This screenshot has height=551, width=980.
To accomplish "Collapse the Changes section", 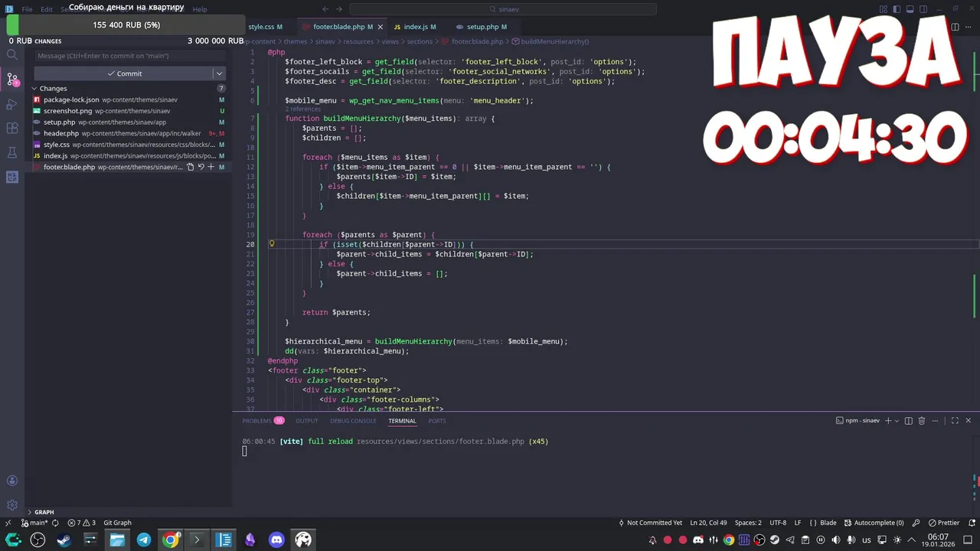I will [x=34, y=89].
